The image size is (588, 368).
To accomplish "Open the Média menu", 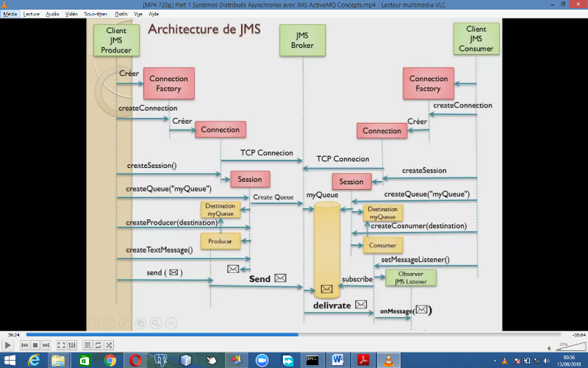I will [x=10, y=13].
